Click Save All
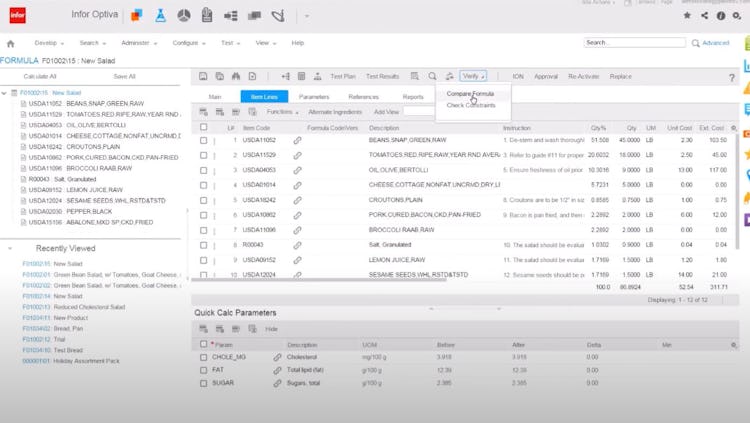Viewport: 750px width, 423px height. click(124, 77)
